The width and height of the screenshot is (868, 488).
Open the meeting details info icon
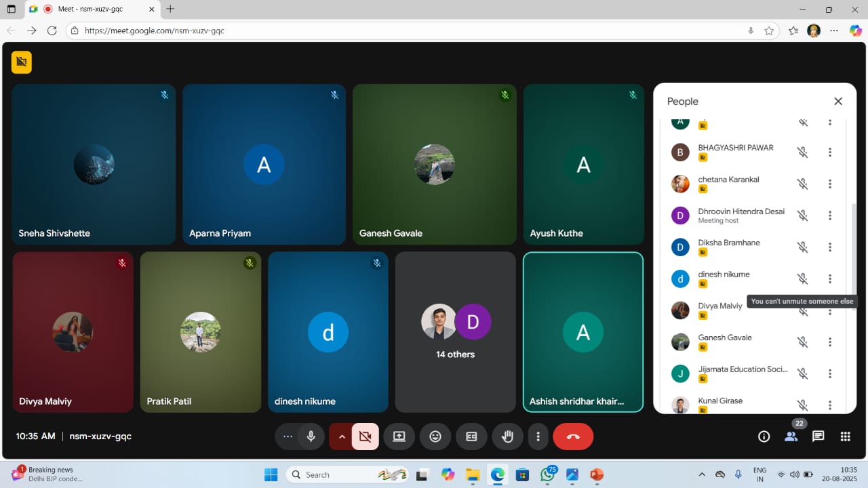[764, 436]
